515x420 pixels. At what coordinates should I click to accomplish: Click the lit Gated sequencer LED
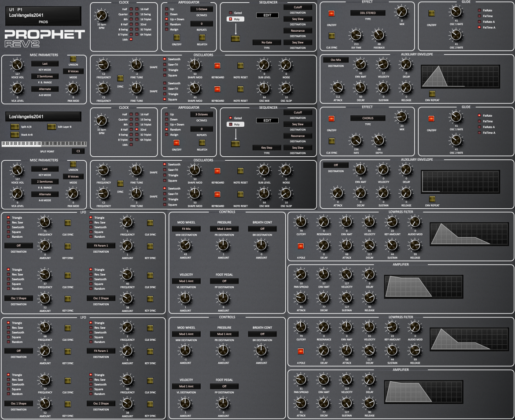(230, 118)
